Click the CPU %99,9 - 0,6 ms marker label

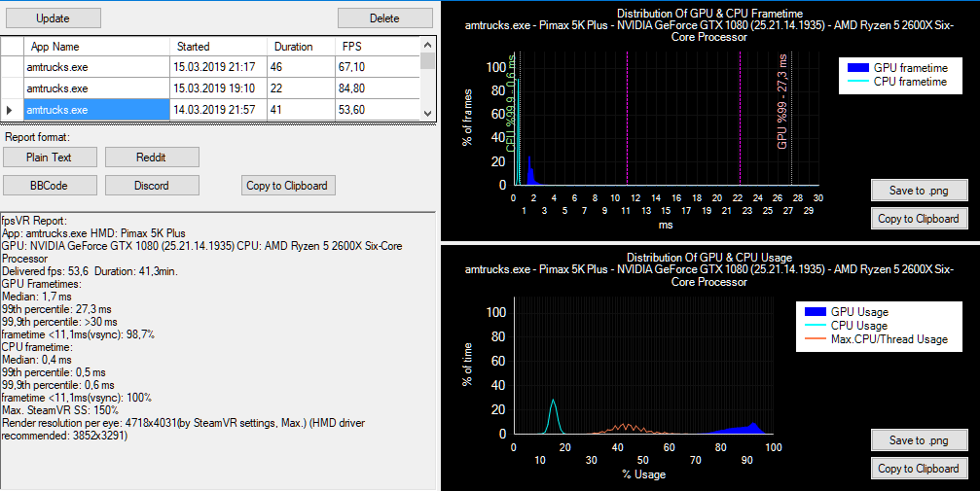(x=511, y=103)
